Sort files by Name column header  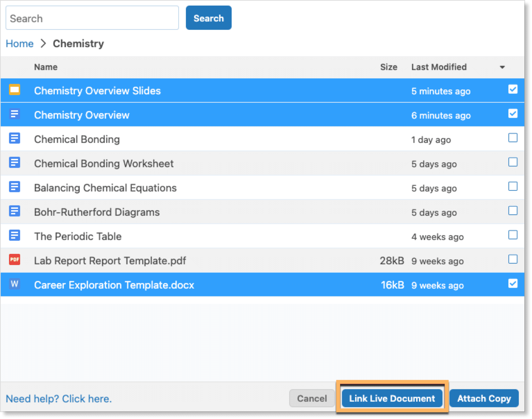(x=46, y=67)
